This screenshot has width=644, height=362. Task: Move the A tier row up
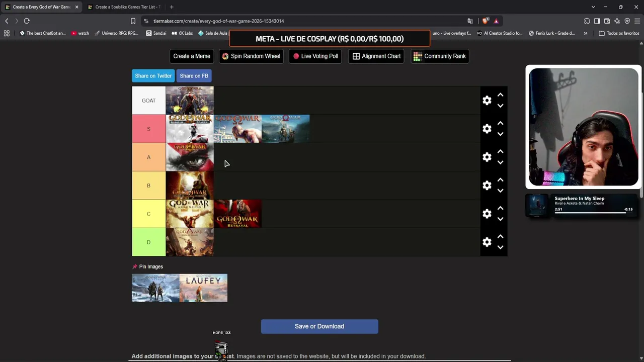click(x=500, y=151)
